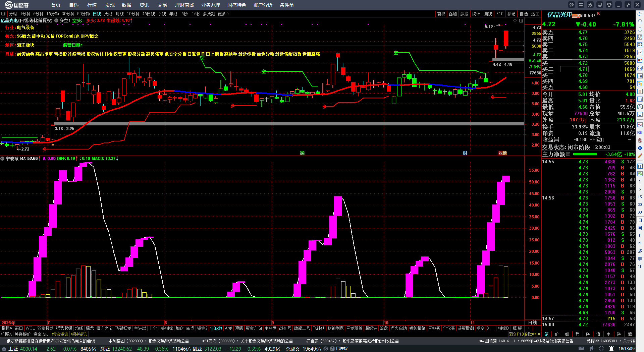Toggle 多股 multi-stock view
The width and height of the screenshot is (644, 352).
pyautogui.click(x=464, y=14)
